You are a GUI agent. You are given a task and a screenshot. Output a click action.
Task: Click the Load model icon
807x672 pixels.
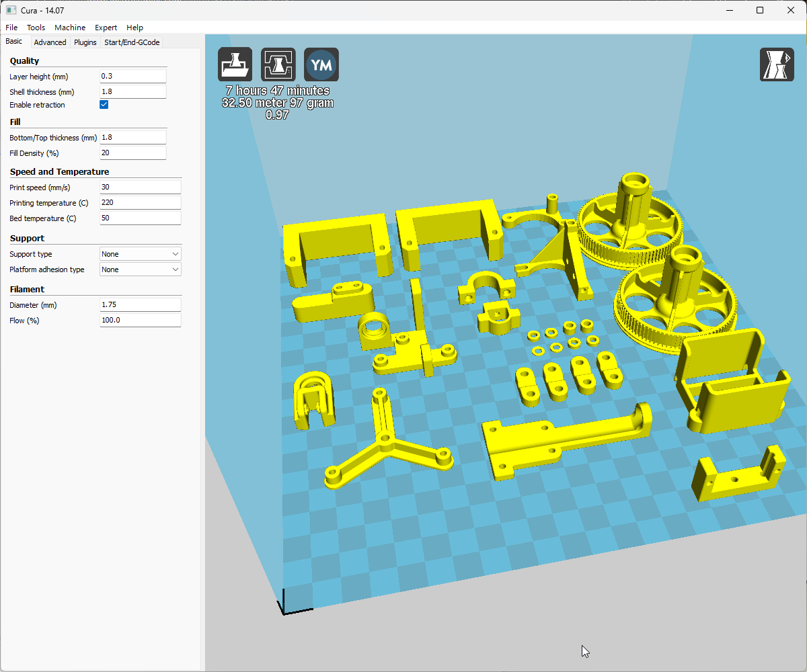[x=235, y=65]
